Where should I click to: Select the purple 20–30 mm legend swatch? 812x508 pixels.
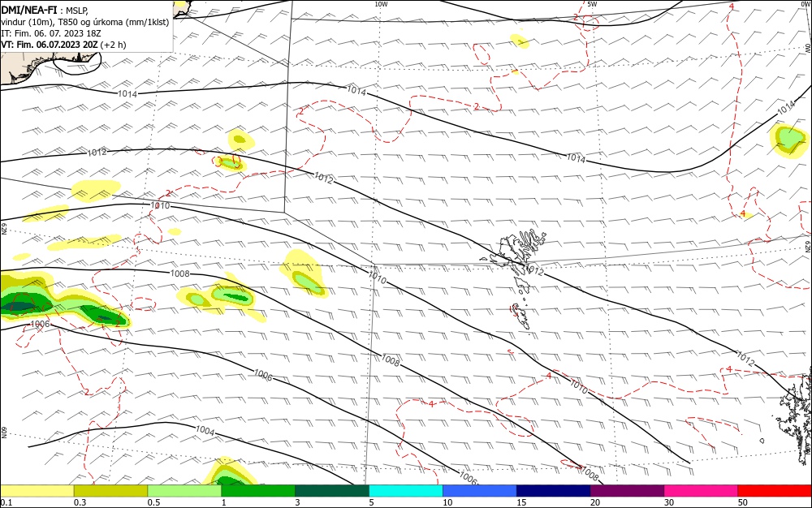627,491
